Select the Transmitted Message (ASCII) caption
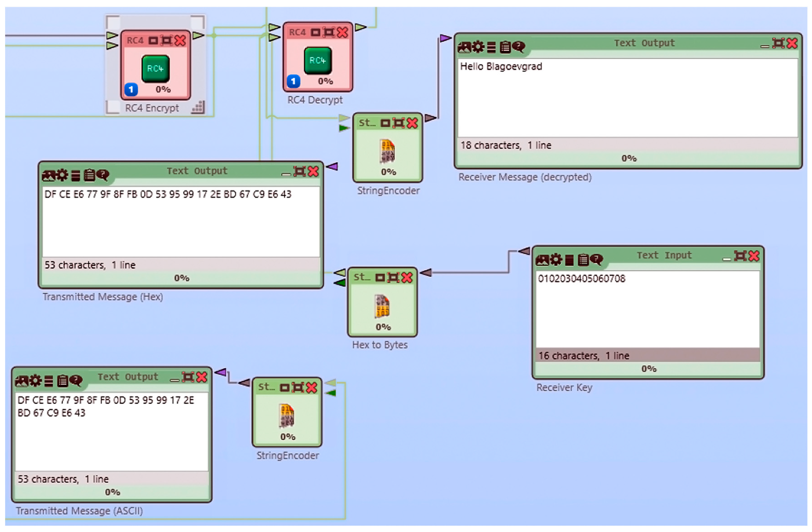This screenshot has width=812, height=532. coord(79,511)
